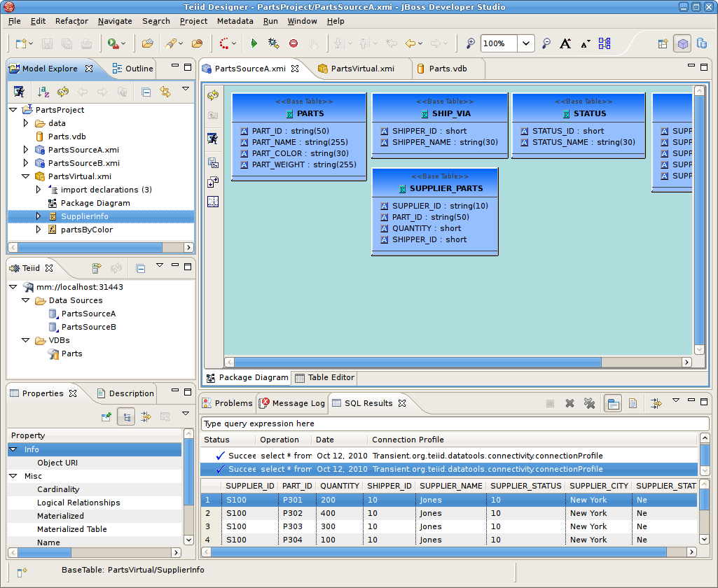Switch to the Description tab
718x588 pixels.
tap(126, 393)
